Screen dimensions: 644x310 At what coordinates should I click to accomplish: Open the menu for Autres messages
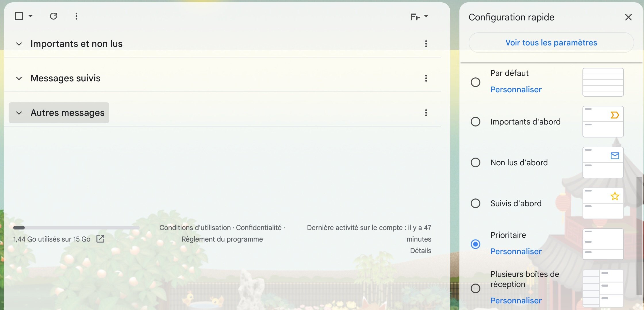pos(426,113)
